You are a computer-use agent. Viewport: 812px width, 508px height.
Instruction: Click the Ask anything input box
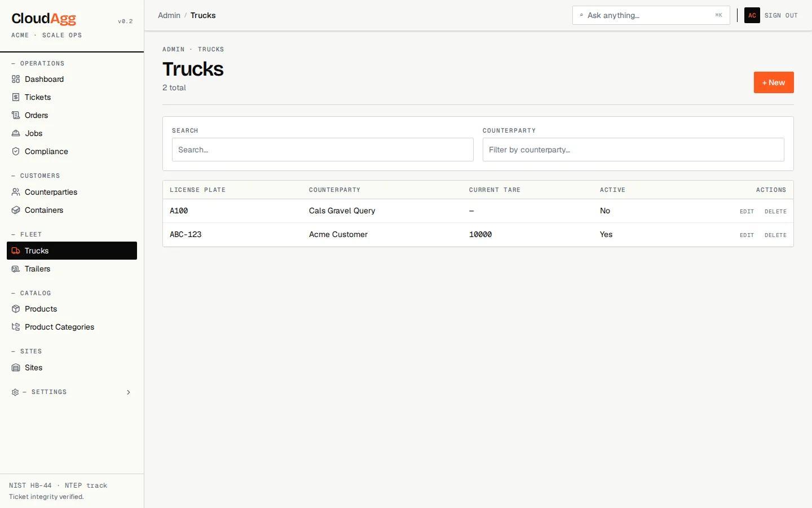[651, 15]
